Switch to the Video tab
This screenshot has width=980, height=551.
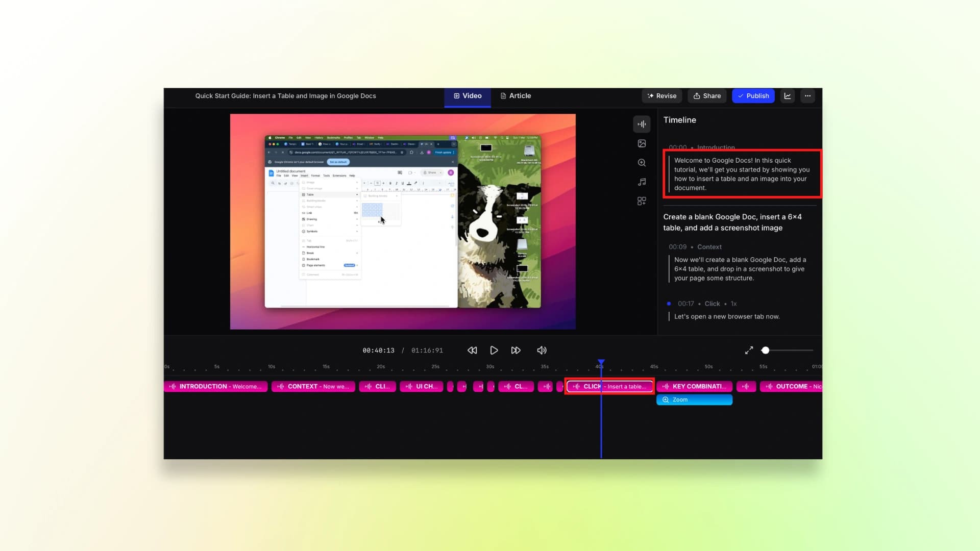click(x=468, y=96)
